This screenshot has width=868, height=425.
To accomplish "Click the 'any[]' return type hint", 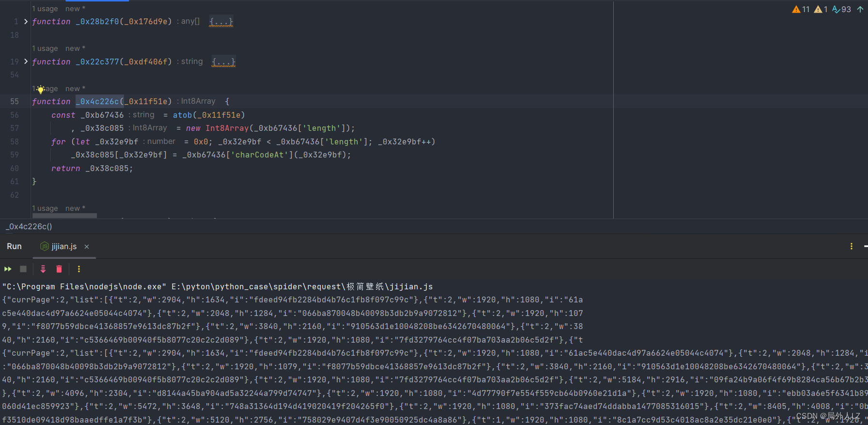I will tap(190, 21).
